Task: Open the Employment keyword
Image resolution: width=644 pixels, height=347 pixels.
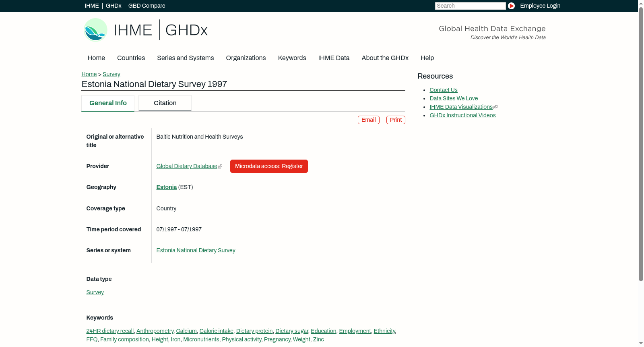Action: [x=355, y=331]
